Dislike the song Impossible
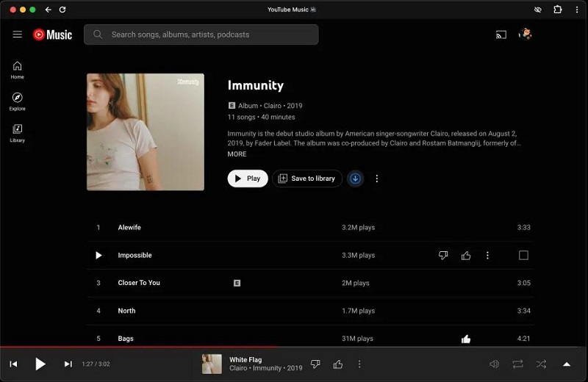This screenshot has height=382, width=588. click(x=443, y=256)
